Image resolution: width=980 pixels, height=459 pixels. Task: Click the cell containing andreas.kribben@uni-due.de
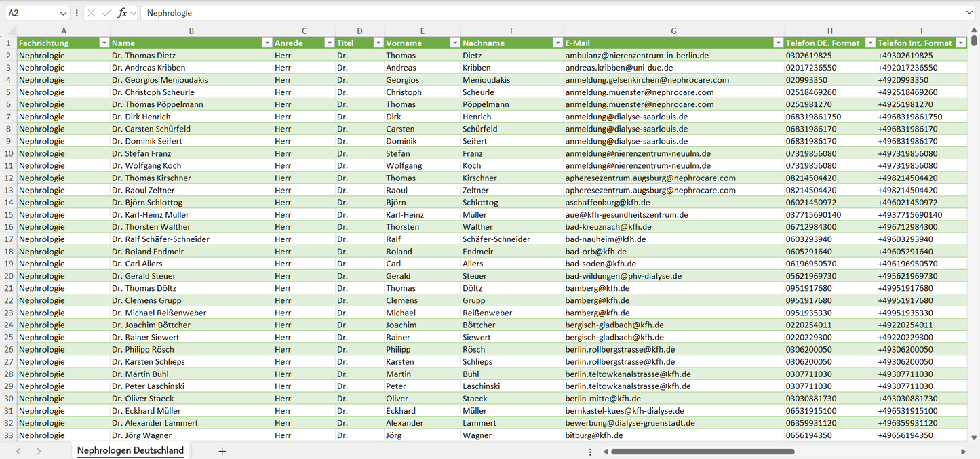619,68
